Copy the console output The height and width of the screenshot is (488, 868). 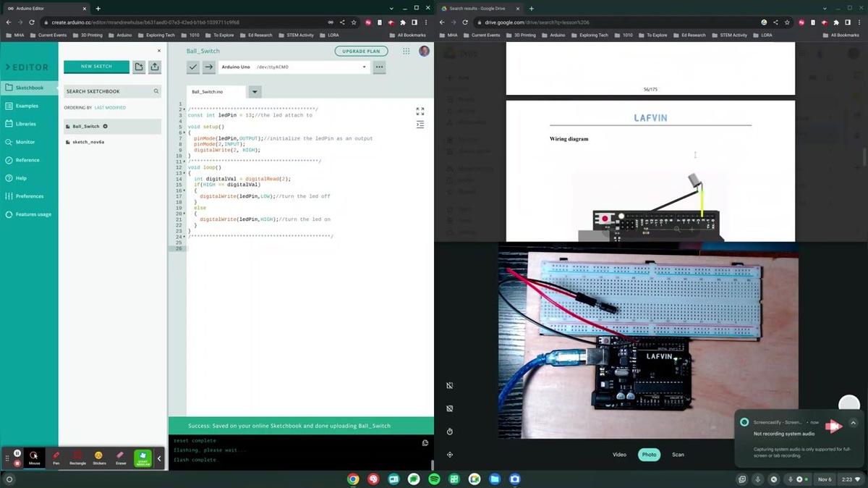(425, 443)
